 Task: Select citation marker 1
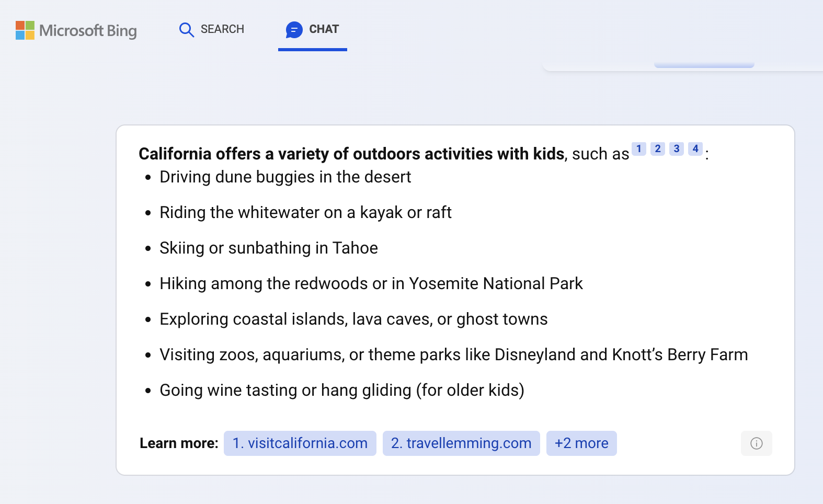638,148
